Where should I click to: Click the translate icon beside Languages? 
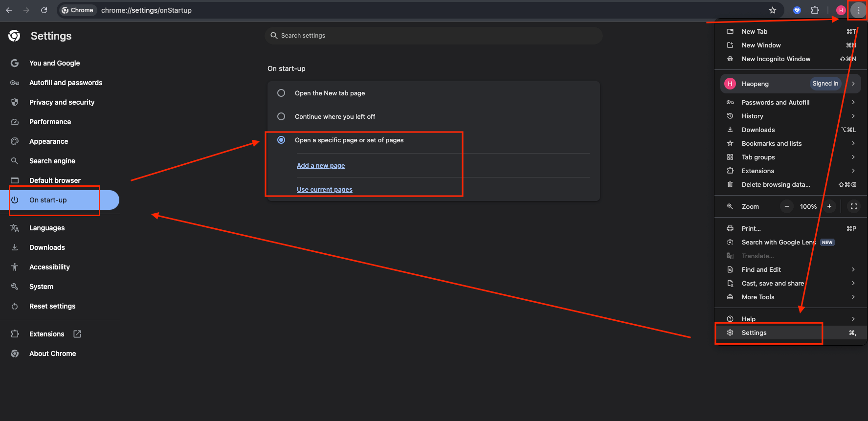[x=15, y=228]
